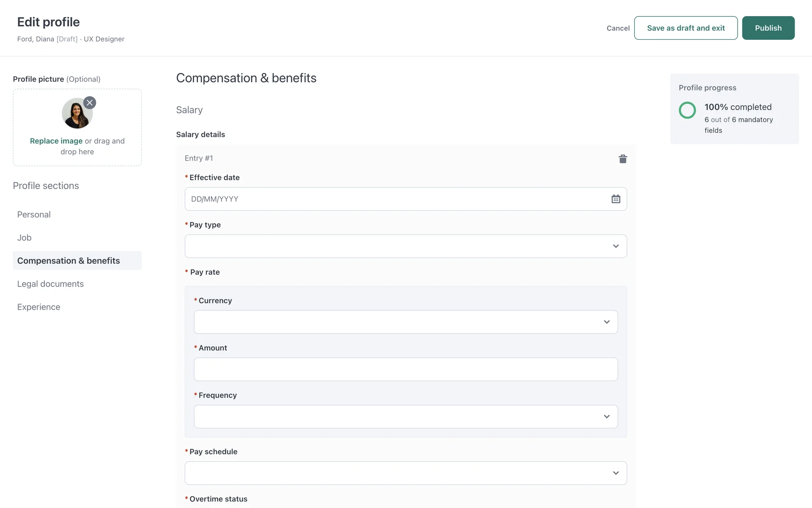This screenshot has width=812, height=508.
Task: Click Diana Ford's profile photo thumbnail
Action: (x=76, y=114)
